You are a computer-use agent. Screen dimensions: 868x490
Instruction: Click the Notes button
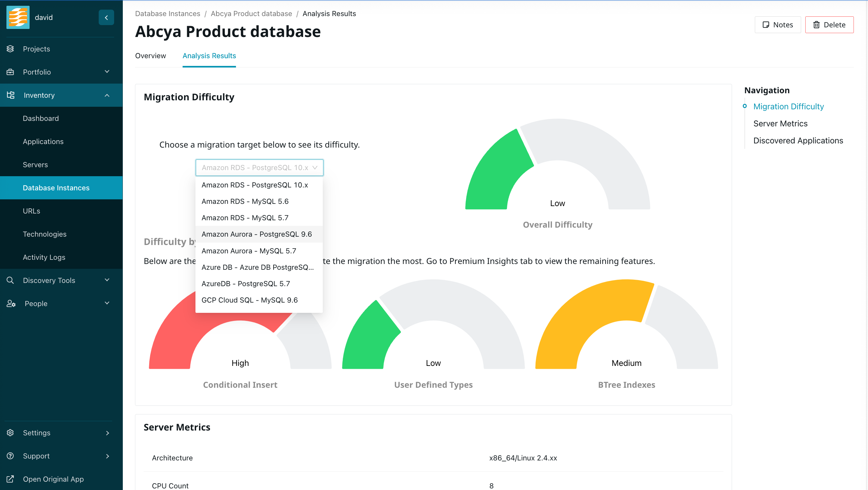777,24
